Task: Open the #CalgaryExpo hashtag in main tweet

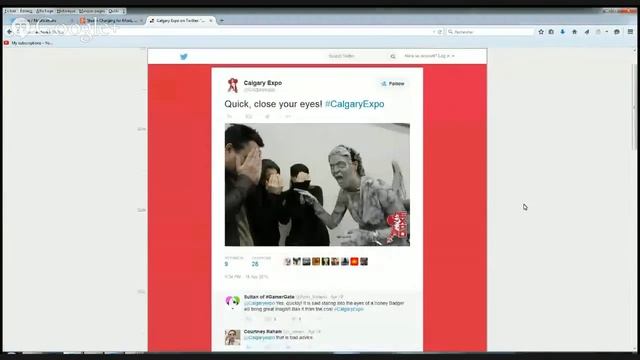Action: coord(354,104)
